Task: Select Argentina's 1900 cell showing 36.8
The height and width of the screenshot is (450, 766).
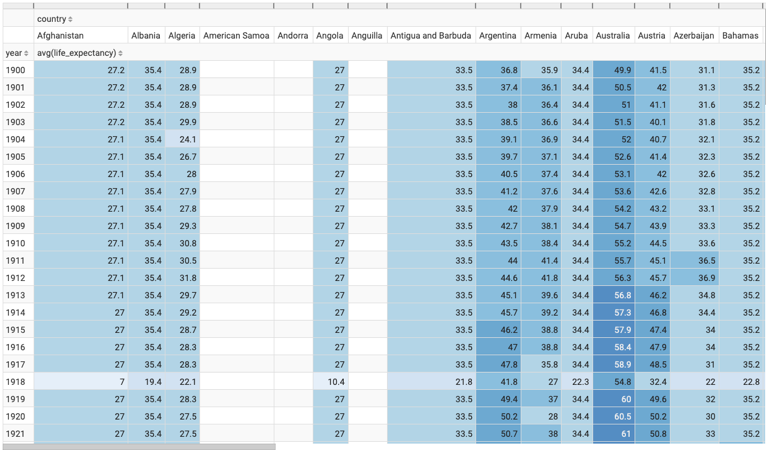Action: (499, 70)
